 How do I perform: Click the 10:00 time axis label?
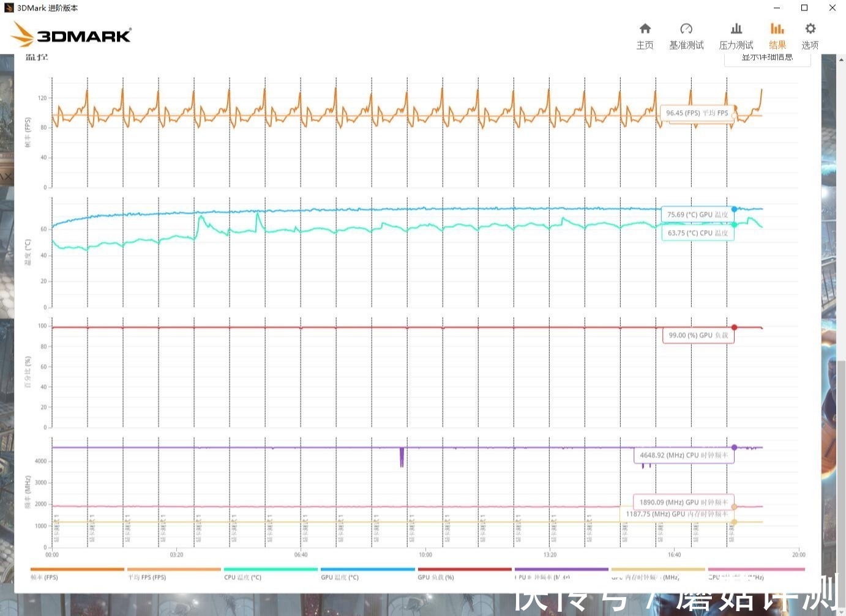(x=425, y=555)
